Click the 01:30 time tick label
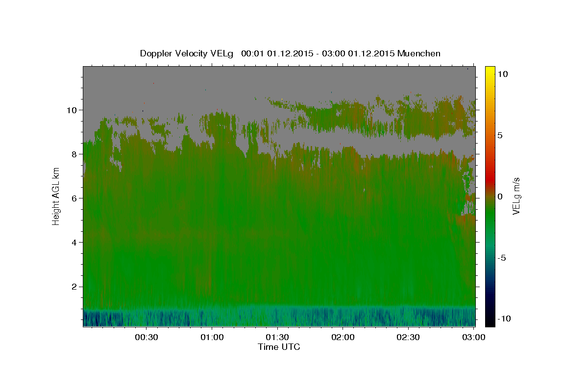 (277, 337)
